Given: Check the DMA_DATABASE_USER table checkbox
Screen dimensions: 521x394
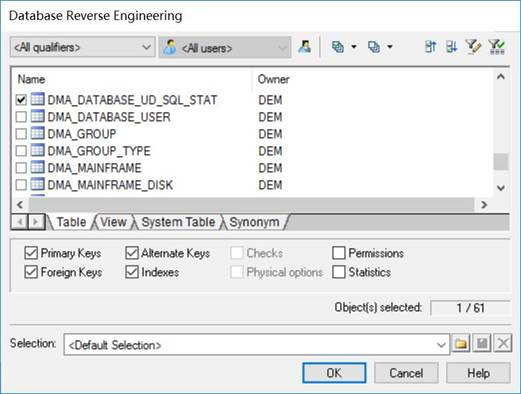Looking at the screenshot, I should tap(21, 117).
